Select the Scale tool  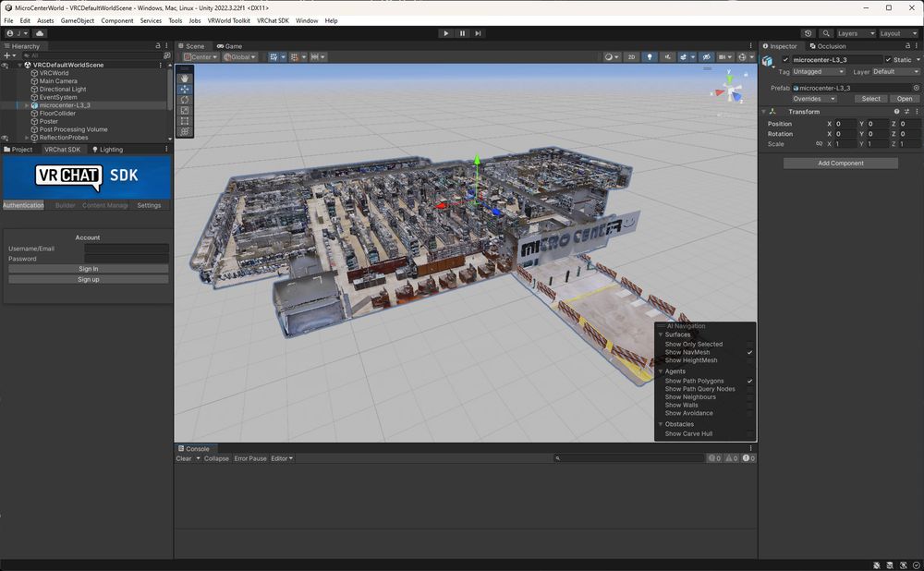click(185, 110)
